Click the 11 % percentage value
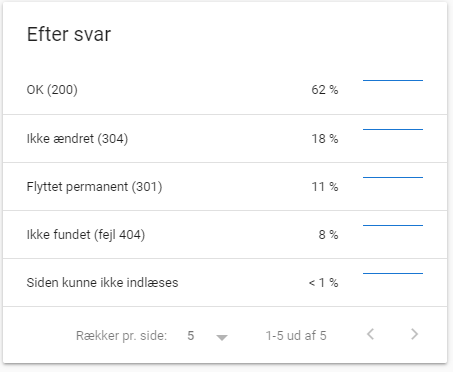Image resolution: width=453 pixels, height=372 pixels. coord(325,187)
